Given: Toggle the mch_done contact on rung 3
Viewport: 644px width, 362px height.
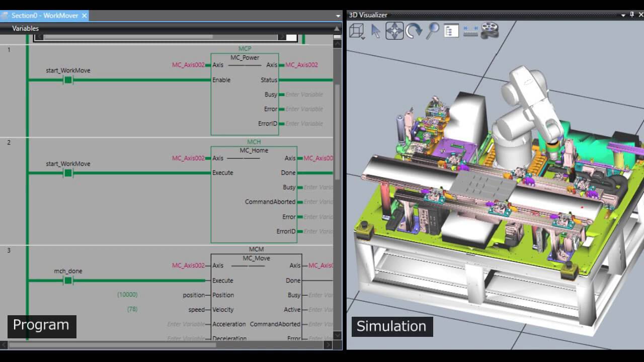Looking at the screenshot, I should 68,281.
